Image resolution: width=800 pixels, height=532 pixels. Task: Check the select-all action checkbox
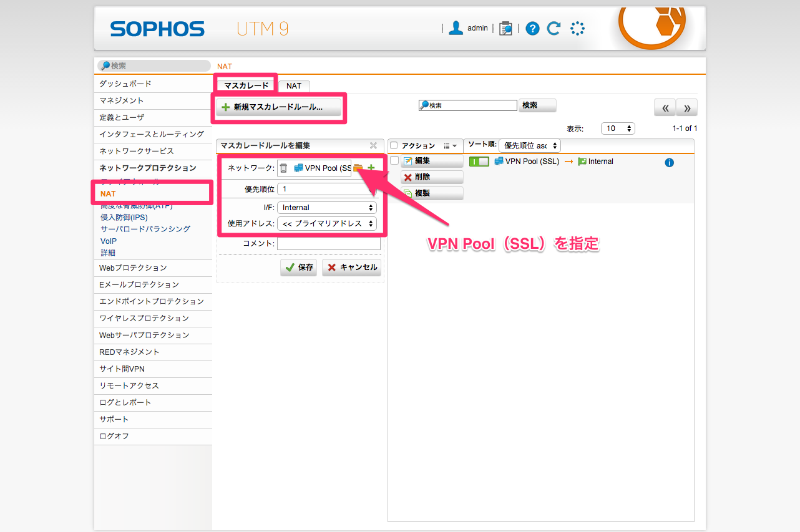pyautogui.click(x=394, y=145)
